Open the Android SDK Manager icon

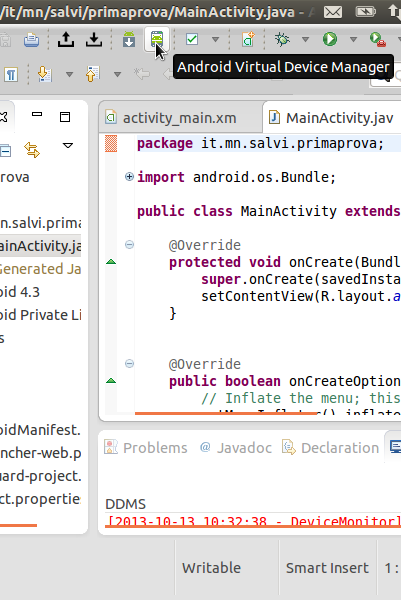coord(129,39)
